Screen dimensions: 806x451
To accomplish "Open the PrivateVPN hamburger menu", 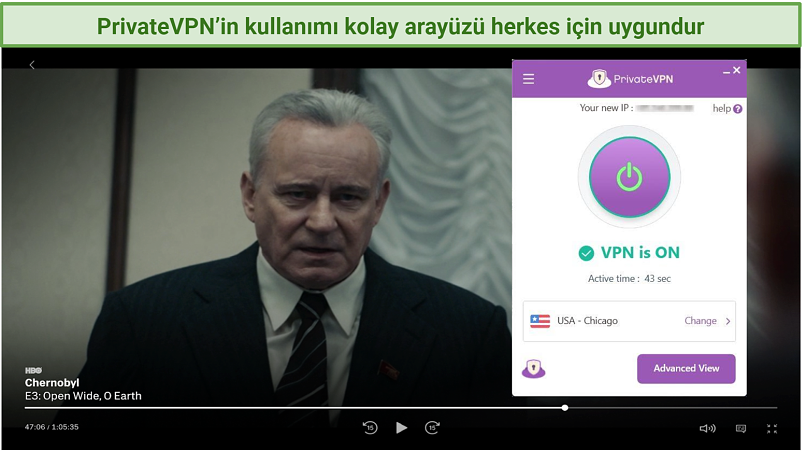I will click(x=528, y=79).
